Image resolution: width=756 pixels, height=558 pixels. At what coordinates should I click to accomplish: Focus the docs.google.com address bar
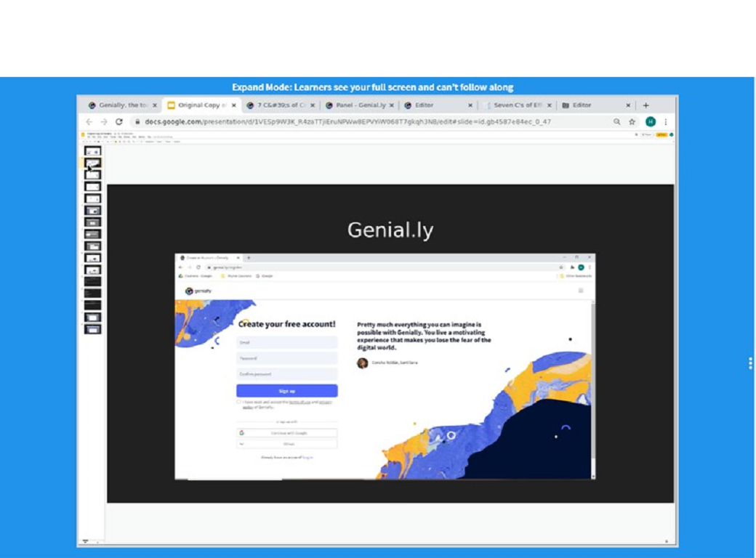(347, 122)
